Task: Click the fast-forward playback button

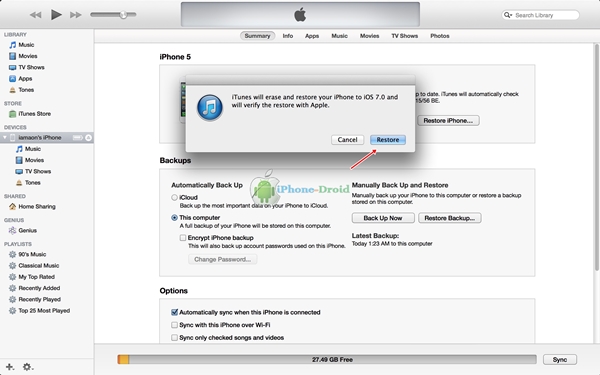Action: click(x=76, y=15)
